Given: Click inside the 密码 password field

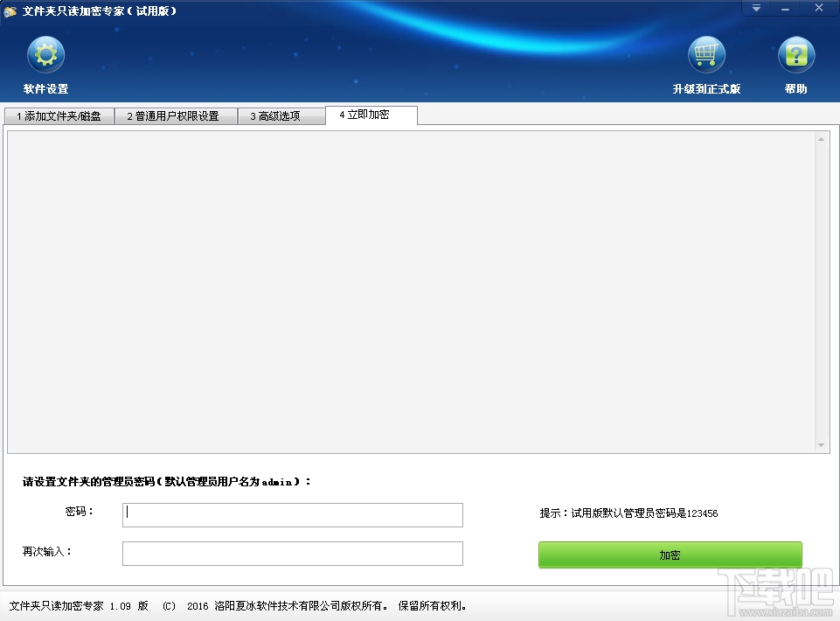Looking at the screenshot, I should click(292, 515).
